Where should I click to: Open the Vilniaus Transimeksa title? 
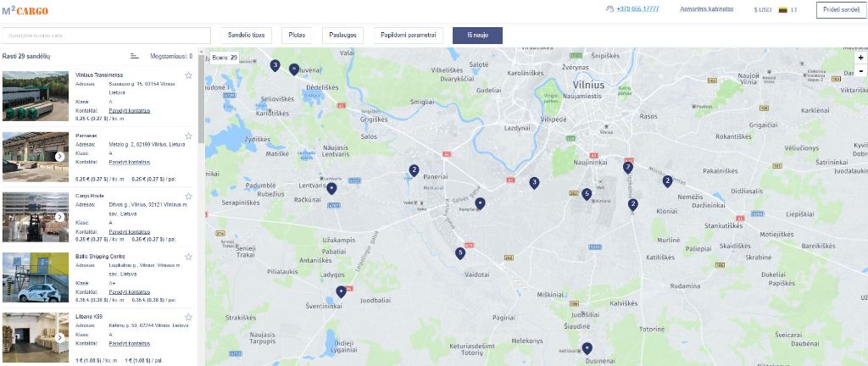[x=99, y=75]
